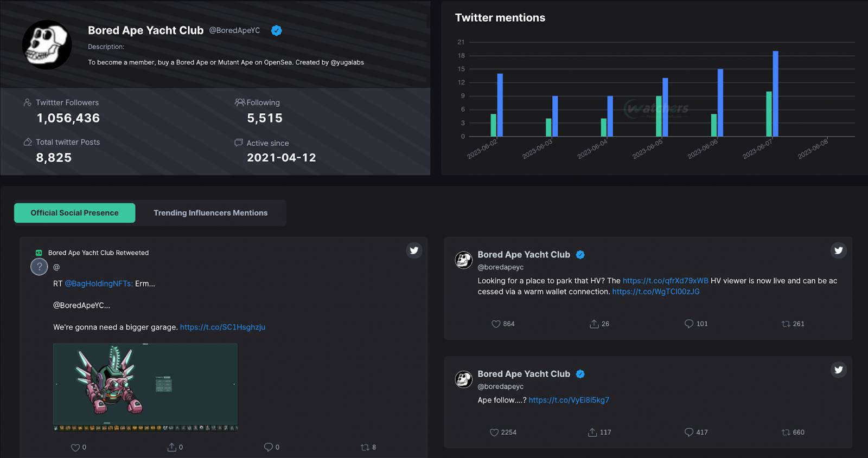
Task: Click the total posts value 8,825
Action: pos(54,158)
